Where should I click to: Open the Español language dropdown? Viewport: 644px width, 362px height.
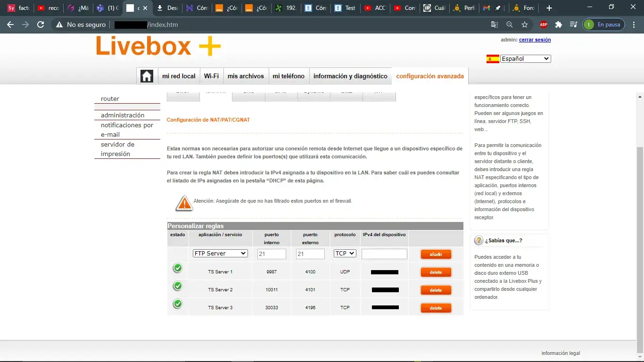point(526,59)
